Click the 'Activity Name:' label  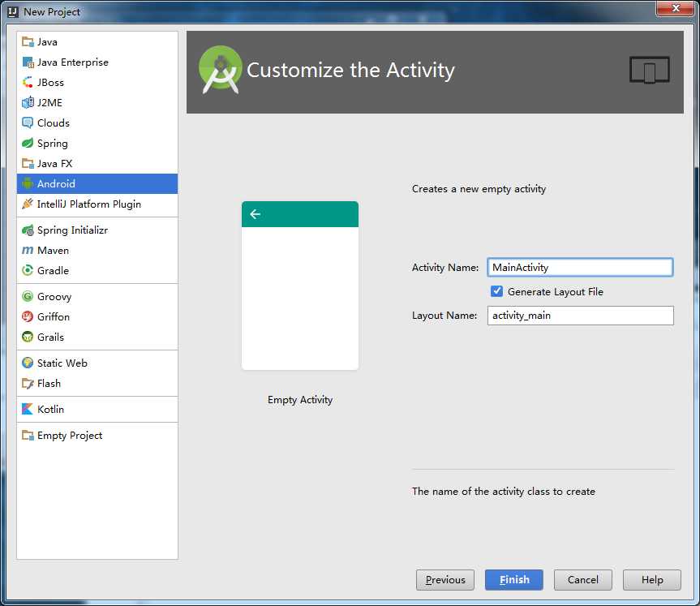[x=445, y=268]
